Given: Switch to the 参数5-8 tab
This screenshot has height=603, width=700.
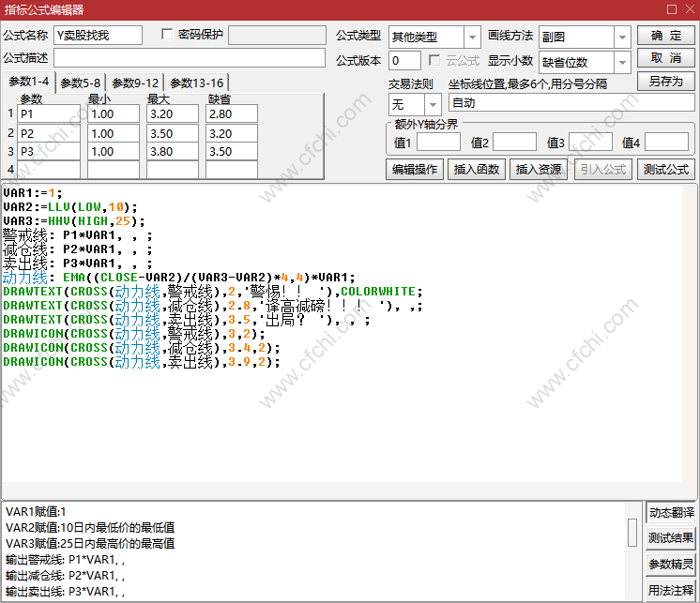Looking at the screenshot, I should [x=81, y=83].
